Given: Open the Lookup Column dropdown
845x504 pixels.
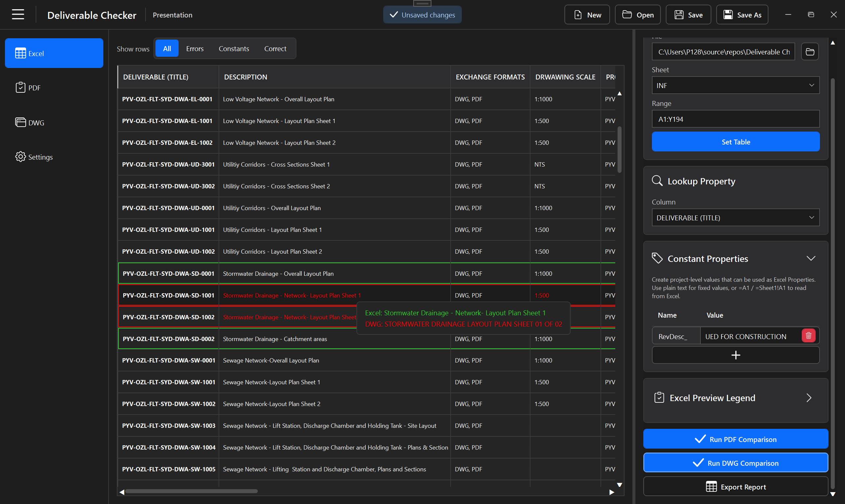Looking at the screenshot, I should (x=736, y=217).
